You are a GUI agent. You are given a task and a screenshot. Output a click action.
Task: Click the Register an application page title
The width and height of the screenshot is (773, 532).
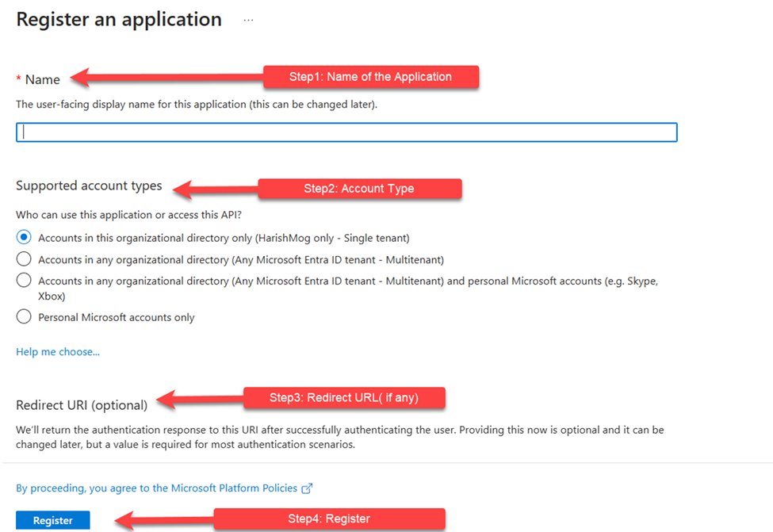[x=119, y=20]
